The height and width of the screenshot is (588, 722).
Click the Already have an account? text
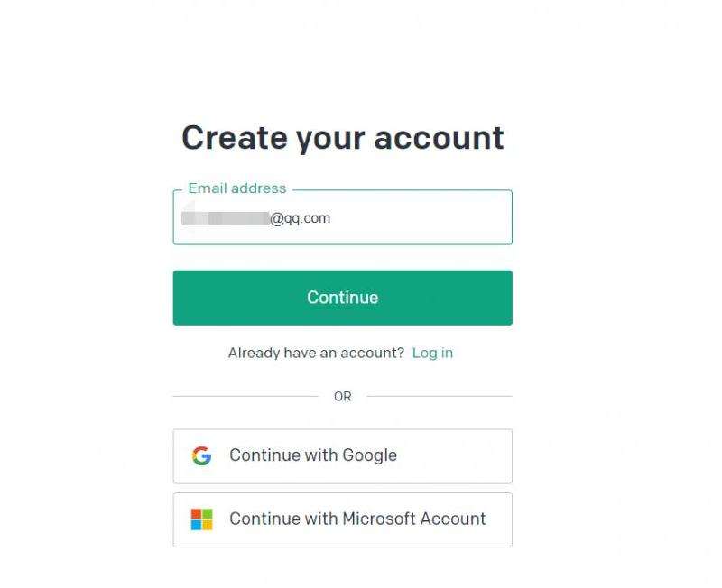(x=316, y=353)
